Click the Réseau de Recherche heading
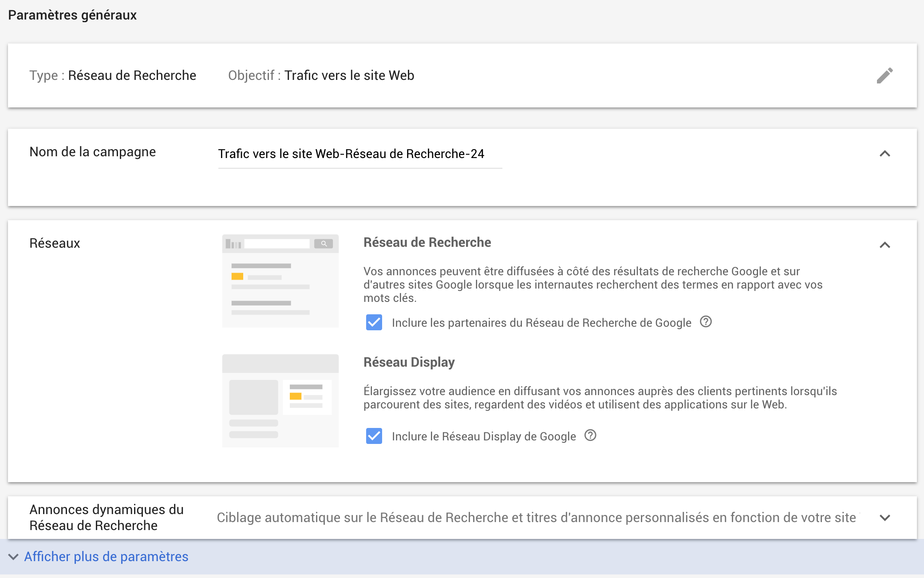This screenshot has height=578, width=924. [x=427, y=242]
